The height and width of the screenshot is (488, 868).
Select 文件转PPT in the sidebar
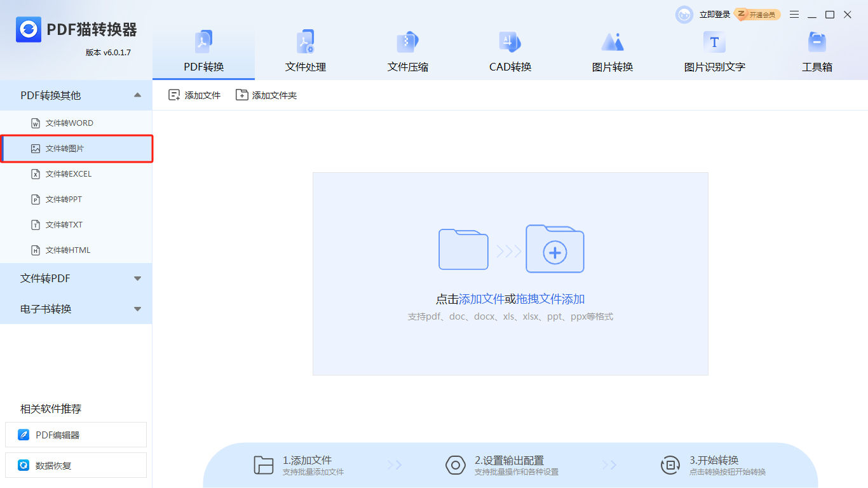[x=76, y=200]
